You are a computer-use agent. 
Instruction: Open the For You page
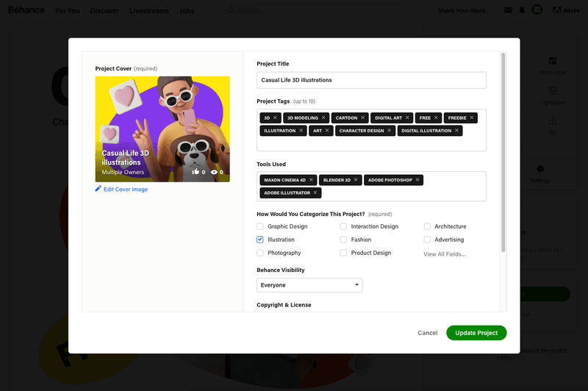click(x=67, y=11)
